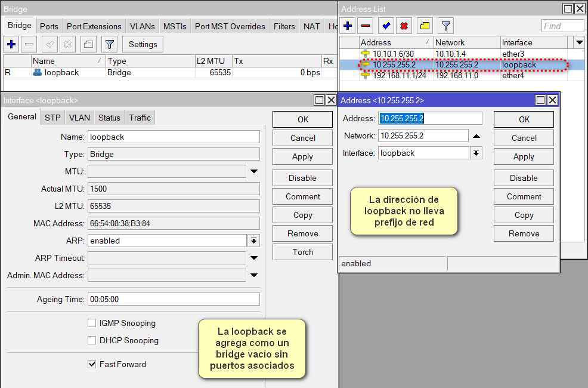Open the Interface dropdown in the Address dialog
The height and width of the screenshot is (388, 588).
coord(475,152)
